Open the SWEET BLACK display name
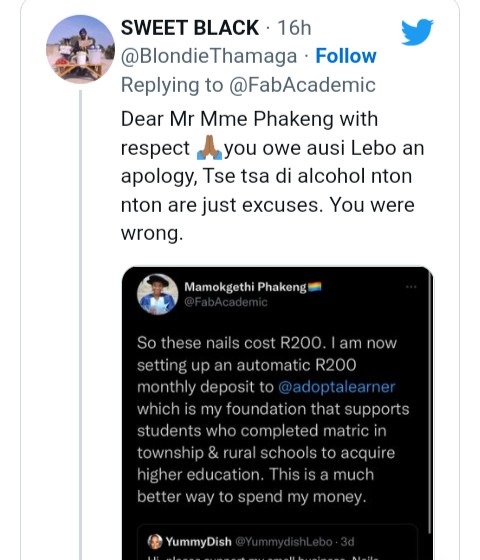480x560 pixels. click(x=190, y=28)
